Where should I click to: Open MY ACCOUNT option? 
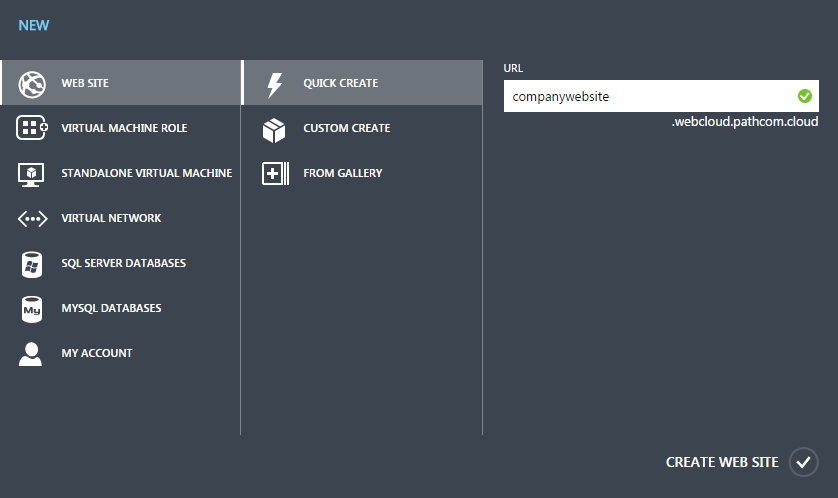point(97,353)
